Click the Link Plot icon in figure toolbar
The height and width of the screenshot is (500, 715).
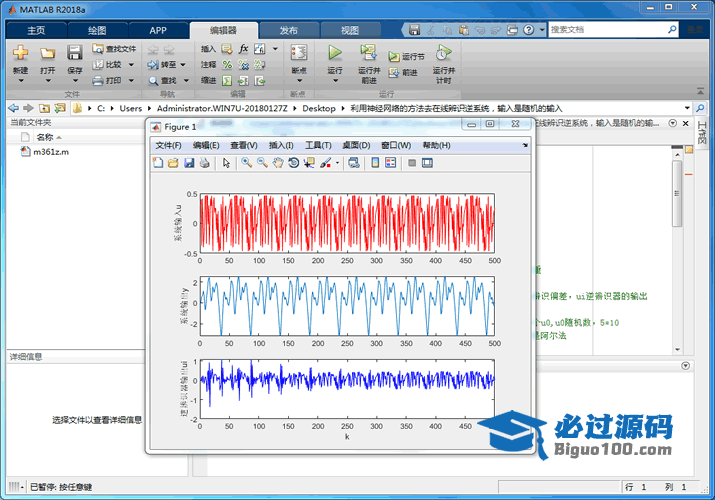354,163
